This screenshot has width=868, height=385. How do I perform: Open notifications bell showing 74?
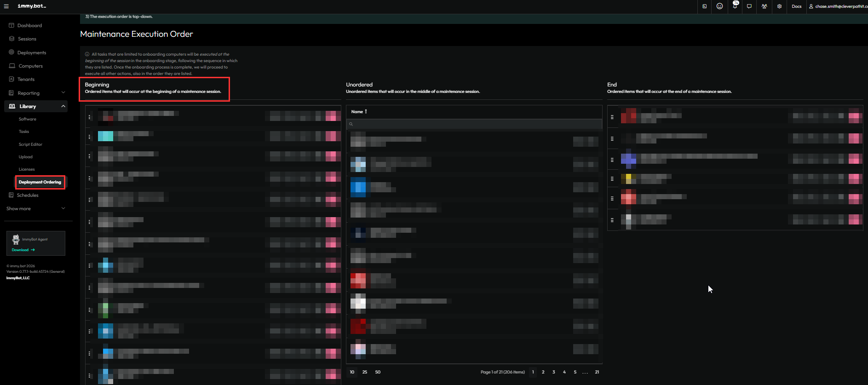(735, 6)
